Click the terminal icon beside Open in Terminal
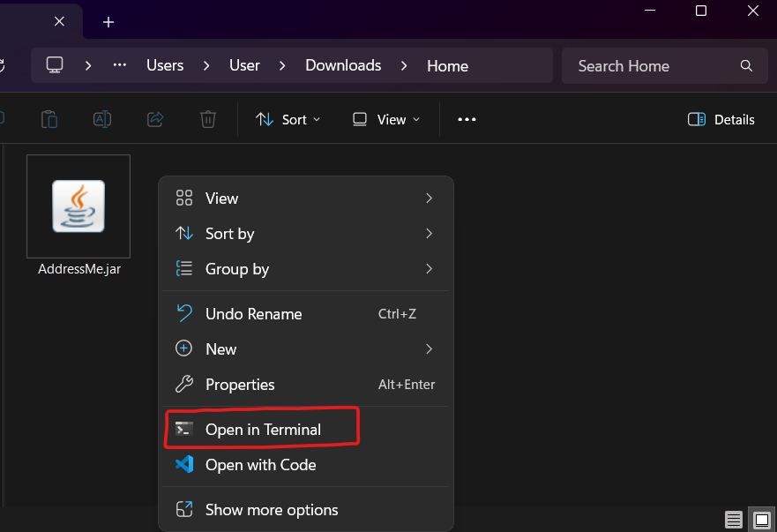This screenshot has width=777, height=532. [183, 429]
